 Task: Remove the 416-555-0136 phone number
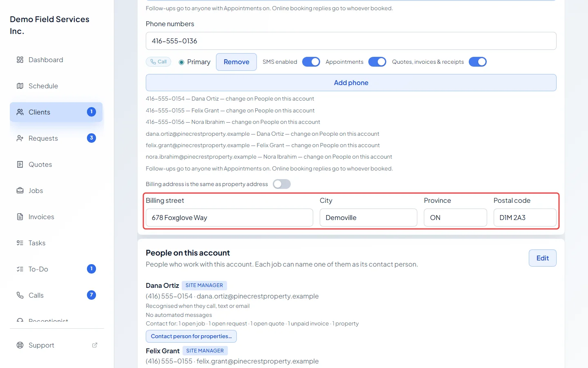pos(236,62)
